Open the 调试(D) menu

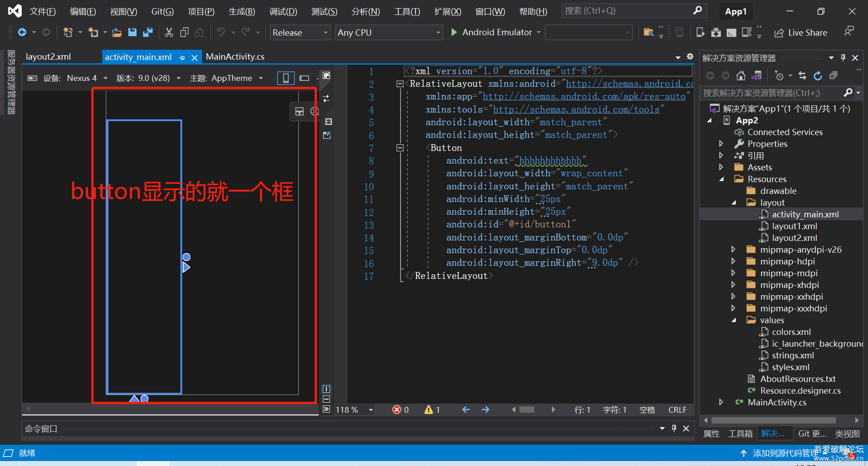283,11
